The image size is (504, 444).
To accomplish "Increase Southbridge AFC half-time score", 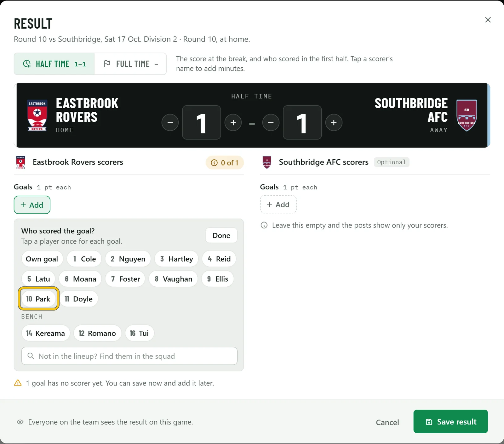I will [x=334, y=122].
